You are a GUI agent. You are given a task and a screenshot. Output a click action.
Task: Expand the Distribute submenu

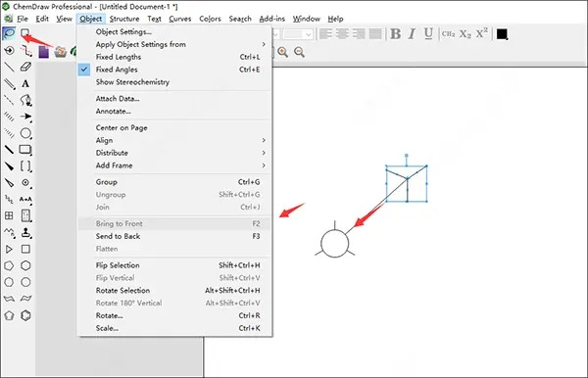(x=174, y=153)
